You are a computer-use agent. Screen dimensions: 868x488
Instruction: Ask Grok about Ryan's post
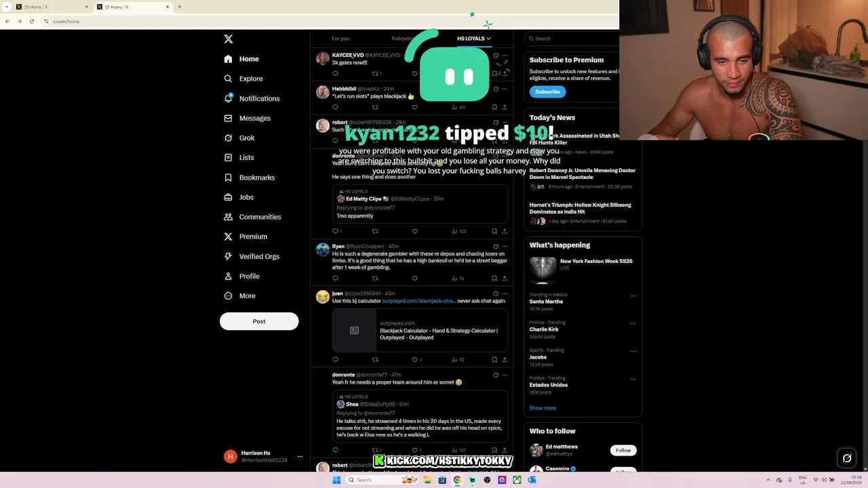[x=496, y=246]
